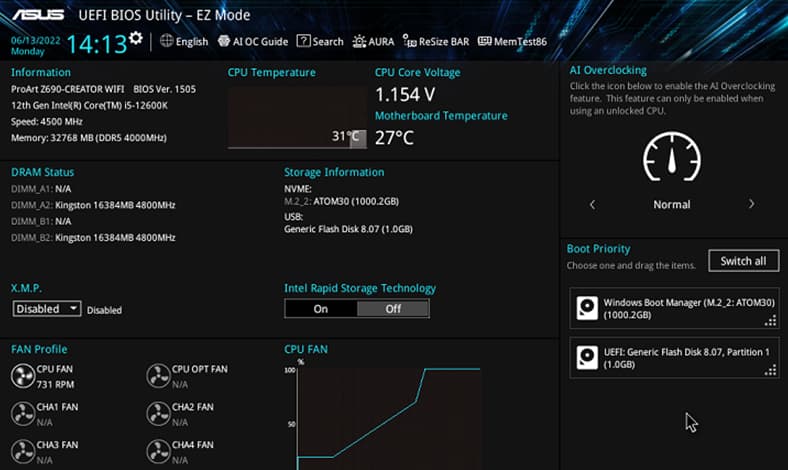Grab drag handle on Generic Flash Disk entry

tap(770, 370)
